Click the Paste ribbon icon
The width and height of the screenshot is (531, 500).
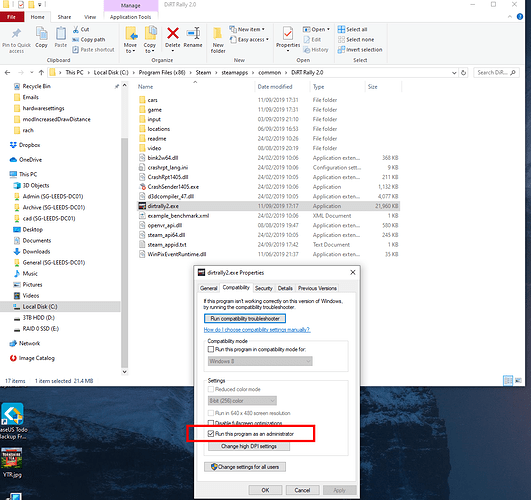(x=61, y=34)
